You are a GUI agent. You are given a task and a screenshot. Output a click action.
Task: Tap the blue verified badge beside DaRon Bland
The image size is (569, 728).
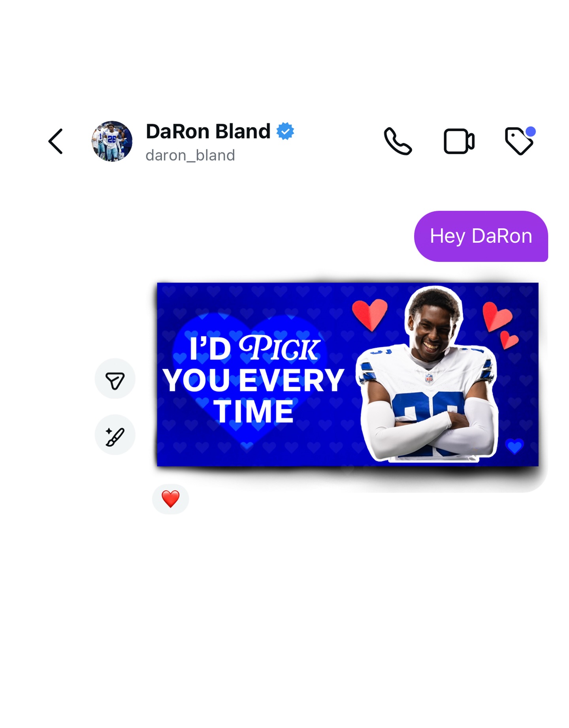point(285,131)
